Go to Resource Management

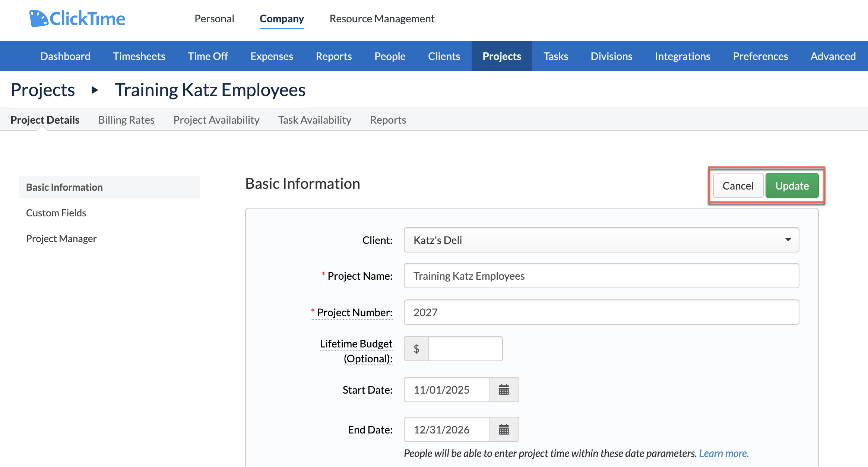point(382,19)
